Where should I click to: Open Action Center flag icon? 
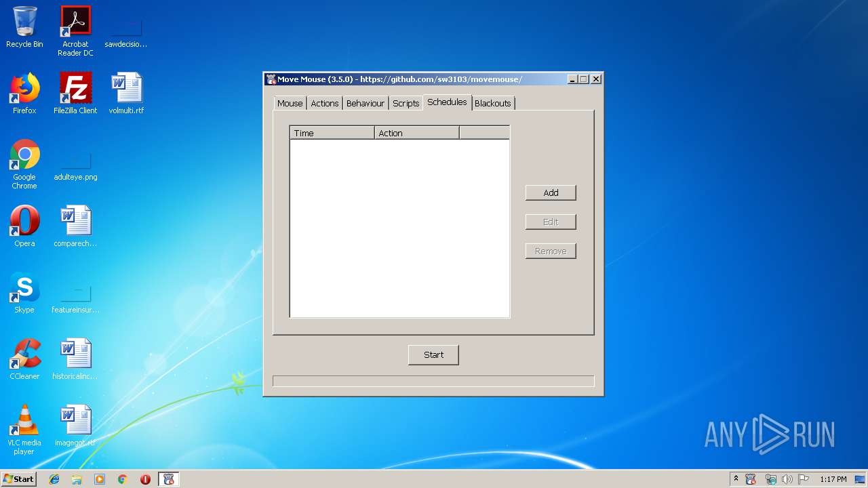(x=804, y=479)
